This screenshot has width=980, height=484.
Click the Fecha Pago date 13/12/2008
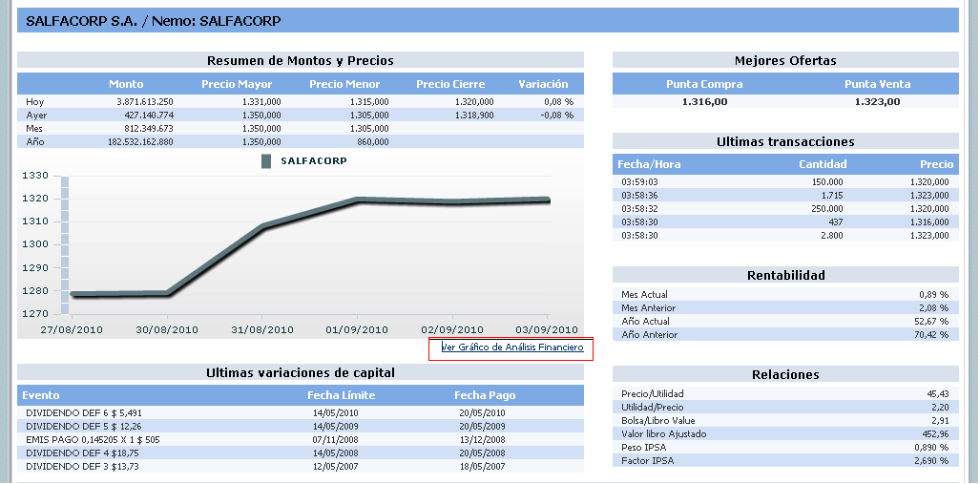[x=481, y=439]
